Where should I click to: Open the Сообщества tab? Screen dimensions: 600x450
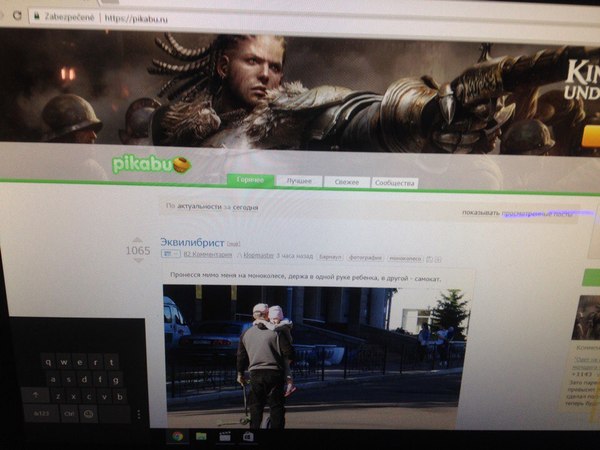[394, 184]
